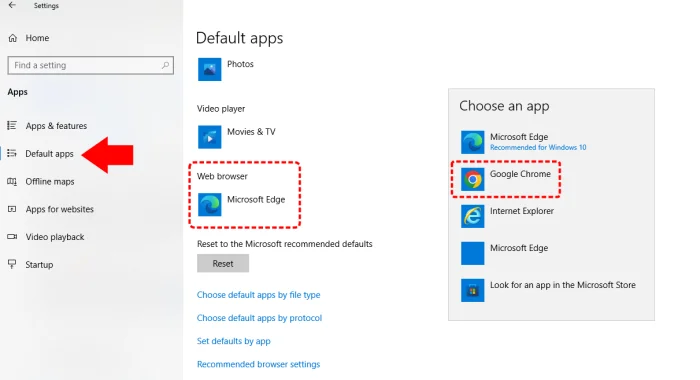
Task: Click Microsoft Edge icon under Web browser
Action: click(209, 205)
